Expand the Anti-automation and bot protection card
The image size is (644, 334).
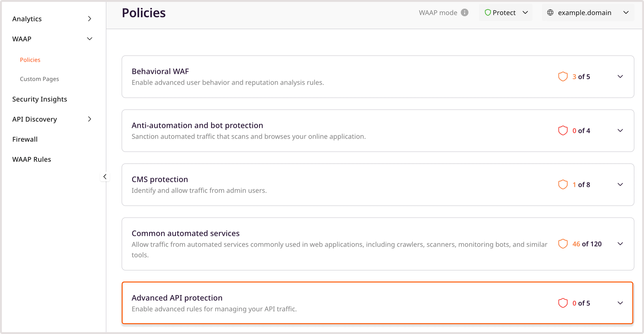620,130
